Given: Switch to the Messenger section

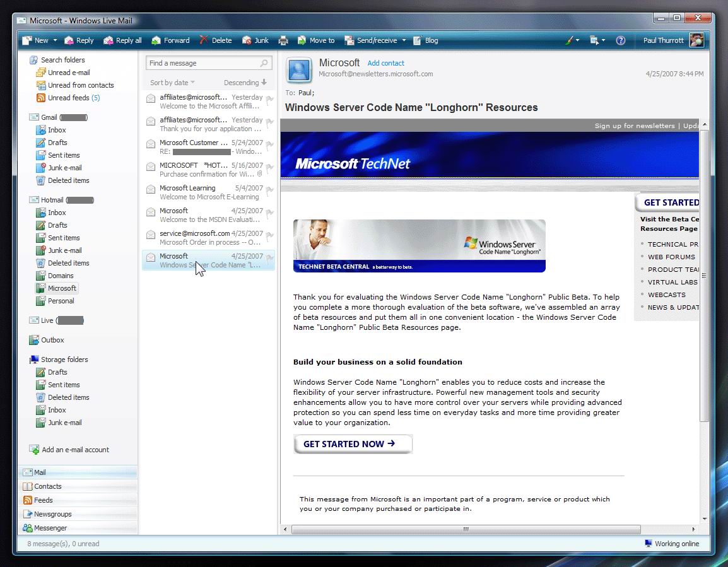Looking at the screenshot, I should point(79,528).
